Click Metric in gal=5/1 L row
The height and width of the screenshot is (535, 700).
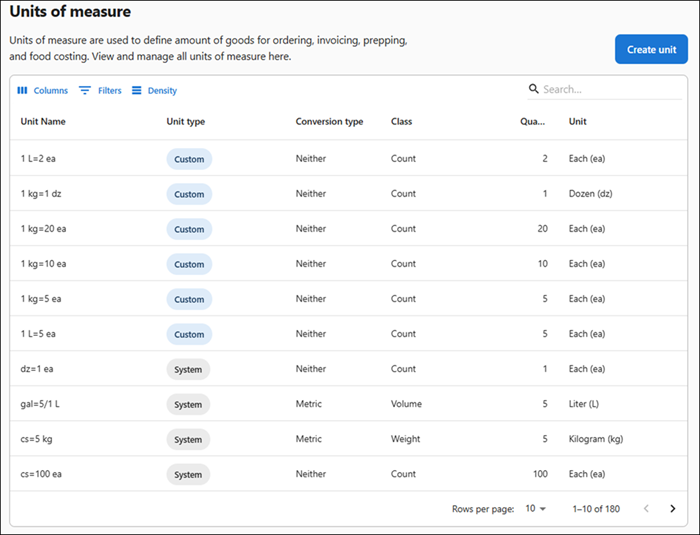coord(308,404)
